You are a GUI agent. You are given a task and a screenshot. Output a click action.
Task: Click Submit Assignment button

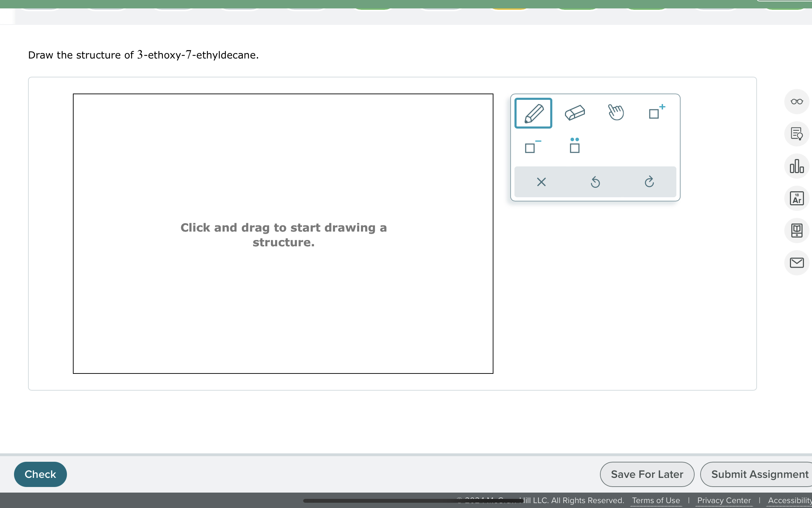pyautogui.click(x=759, y=474)
